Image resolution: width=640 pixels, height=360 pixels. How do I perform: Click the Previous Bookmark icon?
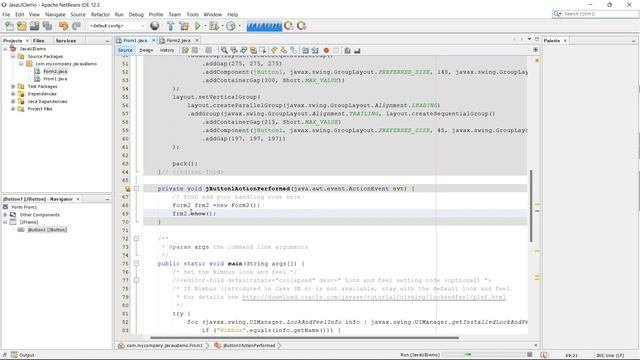(x=274, y=51)
